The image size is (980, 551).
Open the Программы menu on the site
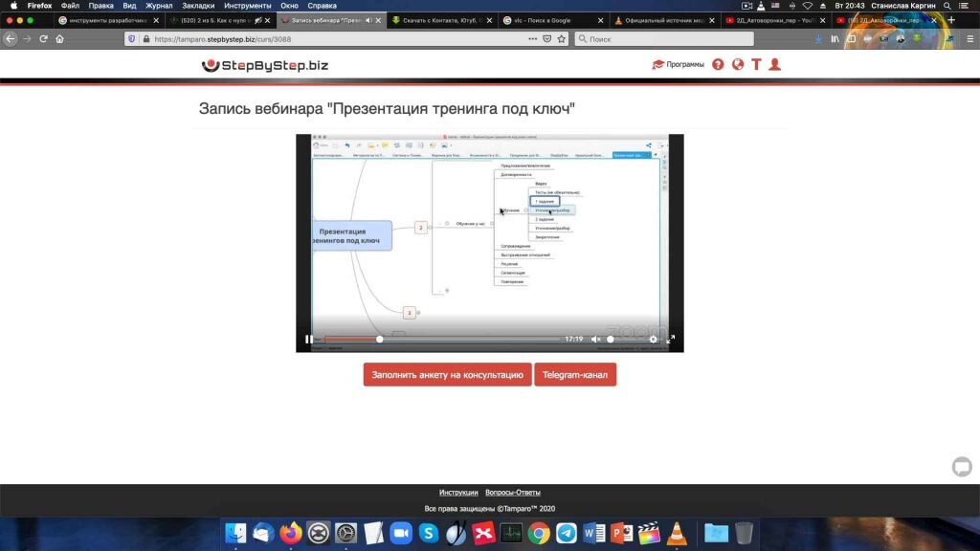[x=679, y=64]
